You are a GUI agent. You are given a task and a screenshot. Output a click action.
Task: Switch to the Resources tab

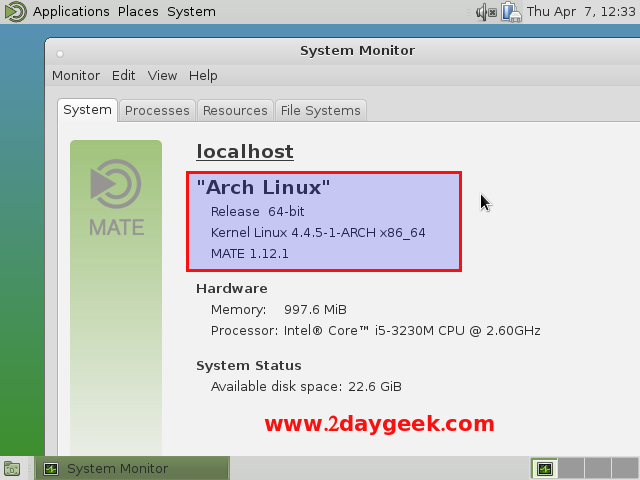pyautogui.click(x=235, y=111)
